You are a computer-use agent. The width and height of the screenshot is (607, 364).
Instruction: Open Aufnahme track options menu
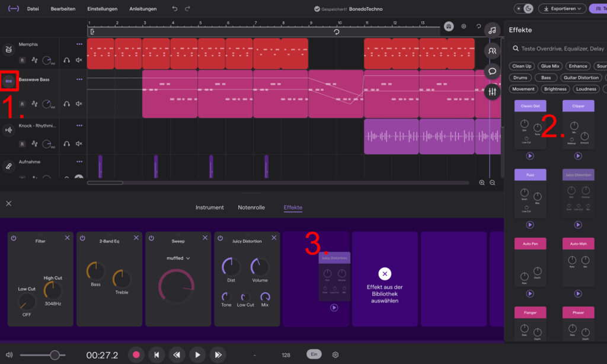[x=79, y=161]
